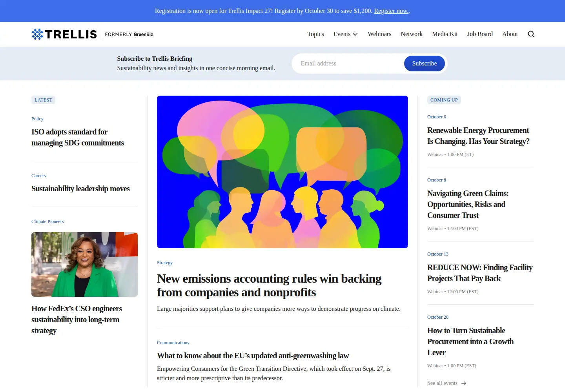
Task: Open Navigating Green Claims webinar
Action: point(468,205)
